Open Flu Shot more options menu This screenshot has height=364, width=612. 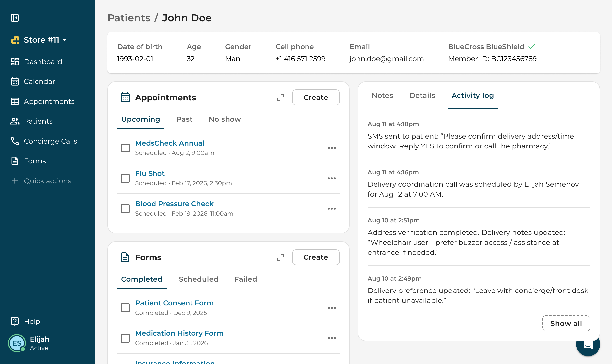pyautogui.click(x=332, y=178)
